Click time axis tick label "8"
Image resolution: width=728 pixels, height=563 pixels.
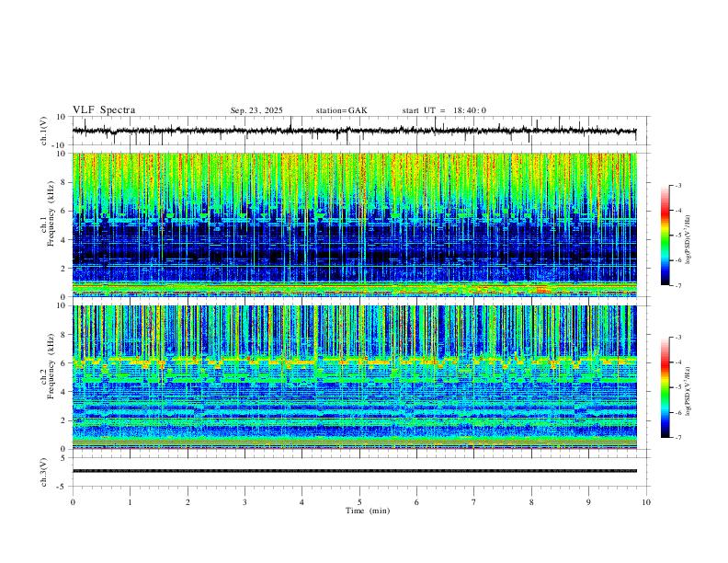click(x=531, y=502)
